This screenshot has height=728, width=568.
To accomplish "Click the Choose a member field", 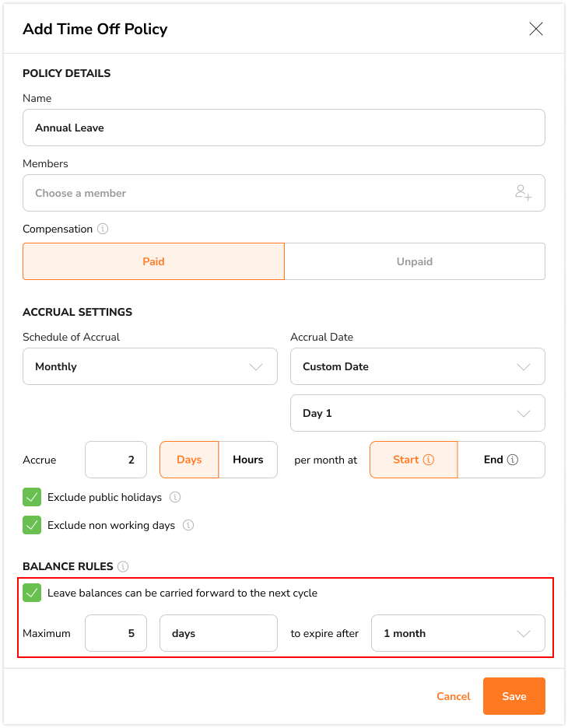I will point(284,193).
